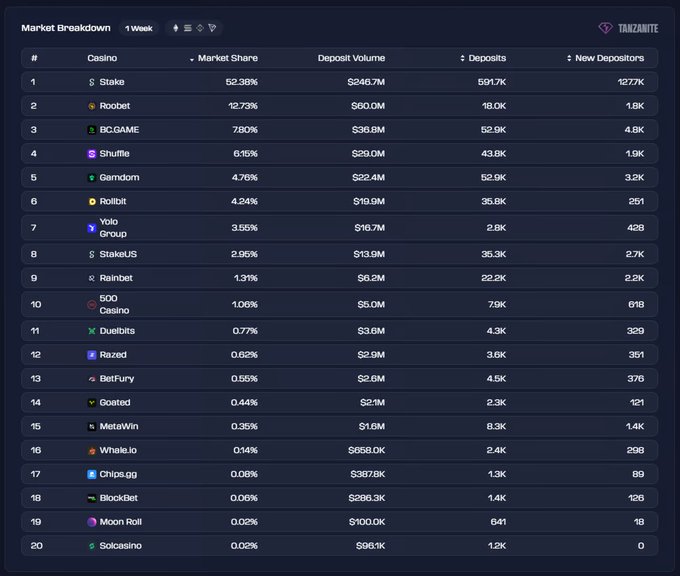Click the Shuffle casino icon
This screenshot has height=576, width=680.
(92, 154)
